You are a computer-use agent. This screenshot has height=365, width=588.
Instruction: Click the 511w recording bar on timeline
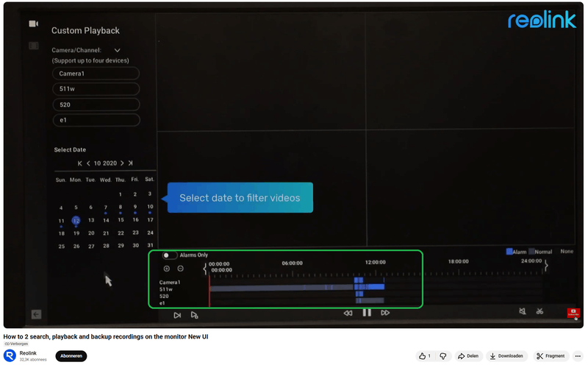pos(297,287)
